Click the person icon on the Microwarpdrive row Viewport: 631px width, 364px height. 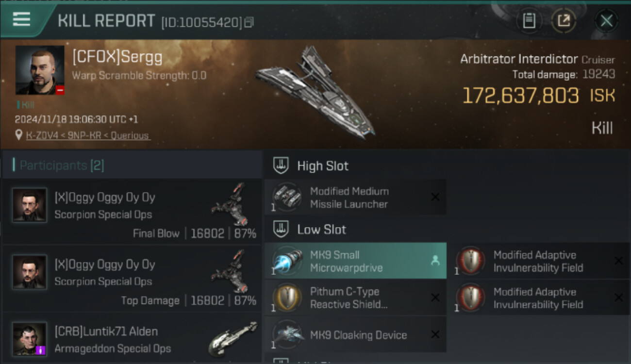[435, 261]
